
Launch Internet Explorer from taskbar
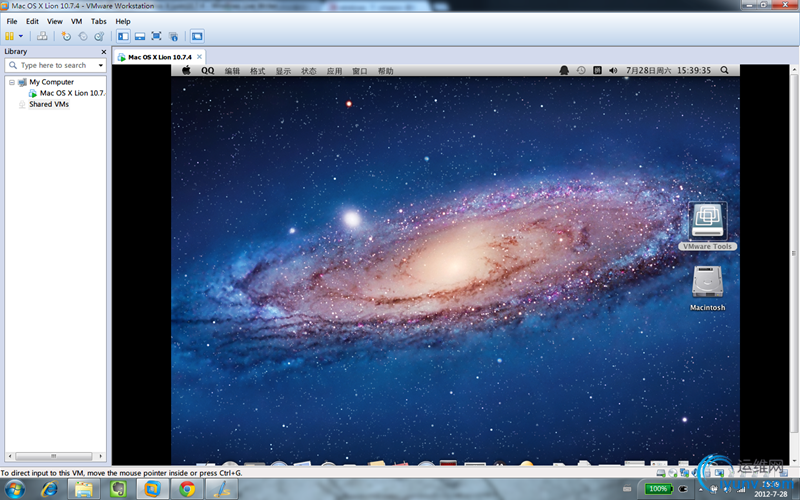pyautogui.click(x=49, y=489)
